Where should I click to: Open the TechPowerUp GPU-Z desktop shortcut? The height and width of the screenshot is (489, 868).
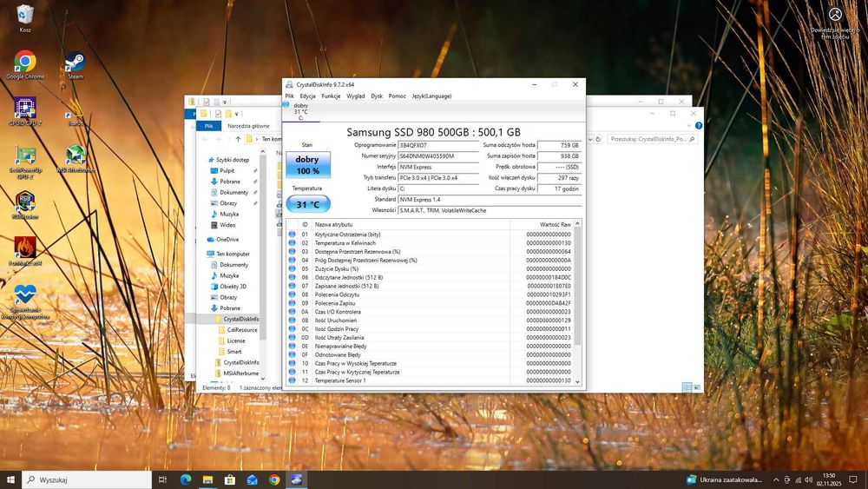(25, 156)
